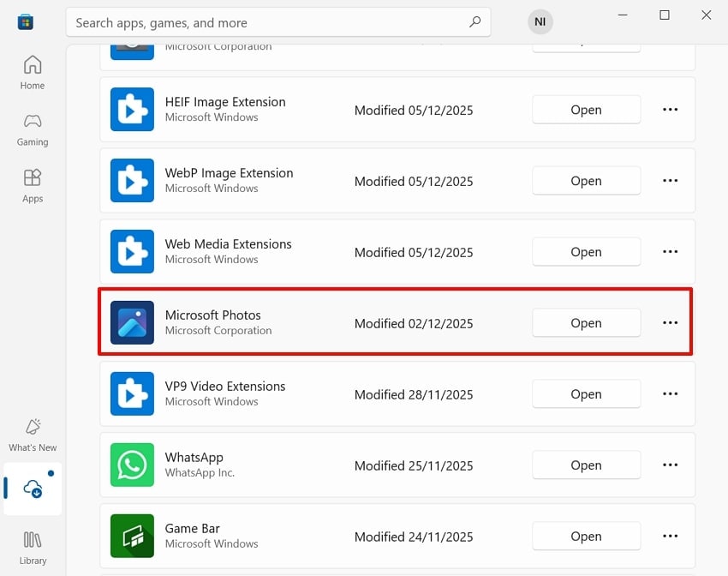This screenshot has height=576, width=728.
Task: Show What's New page
Action: [x=33, y=435]
